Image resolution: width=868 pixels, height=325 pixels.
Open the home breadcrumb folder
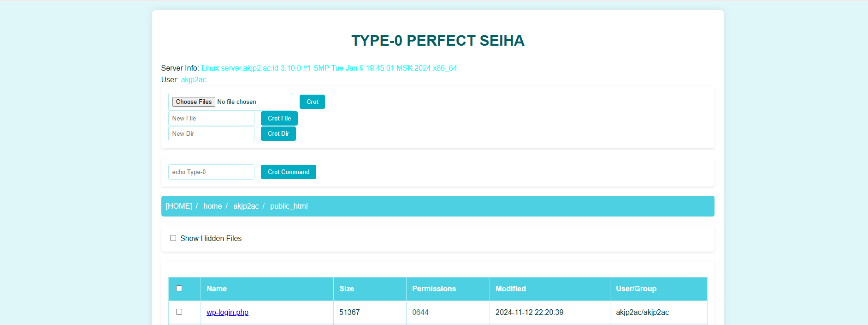click(x=213, y=206)
